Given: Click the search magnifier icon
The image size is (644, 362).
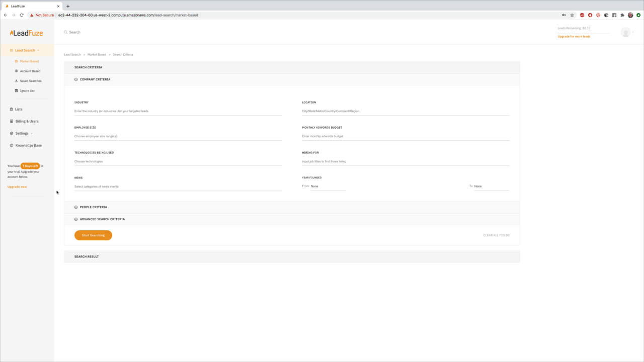Looking at the screenshot, I should pos(65,32).
